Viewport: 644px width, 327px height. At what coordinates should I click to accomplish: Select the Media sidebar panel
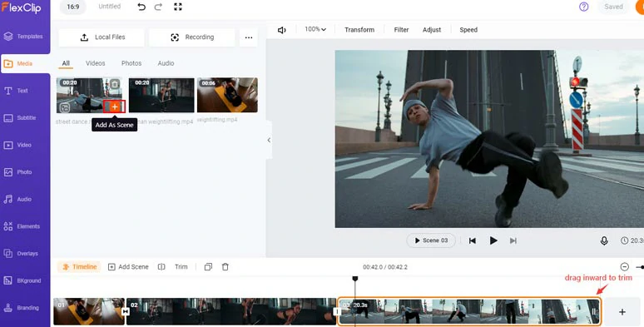(x=25, y=64)
